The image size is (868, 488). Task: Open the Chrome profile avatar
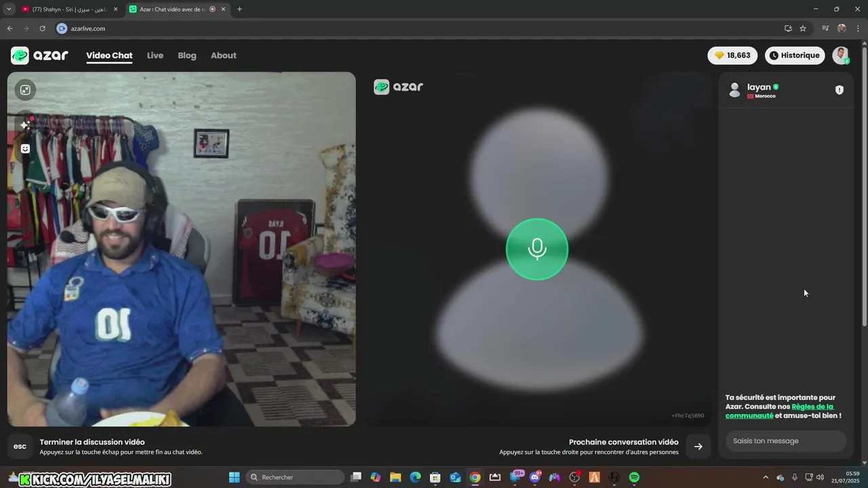(842, 28)
